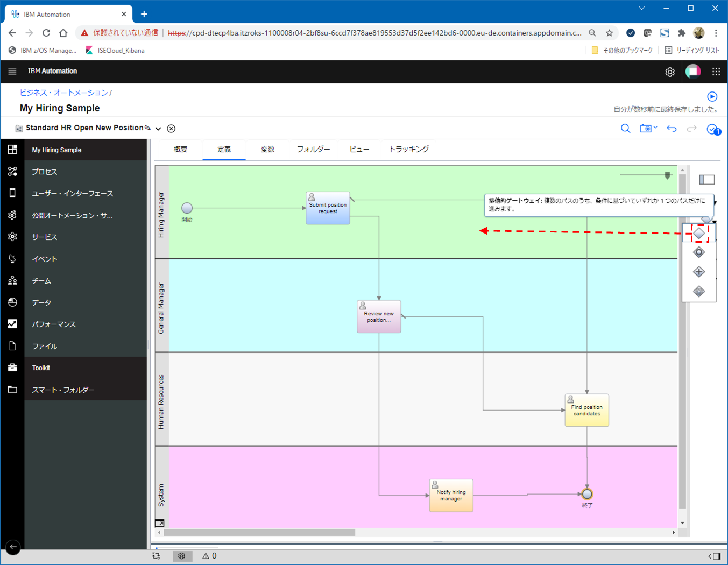Click the Process icon in sidebar

(12, 172)
